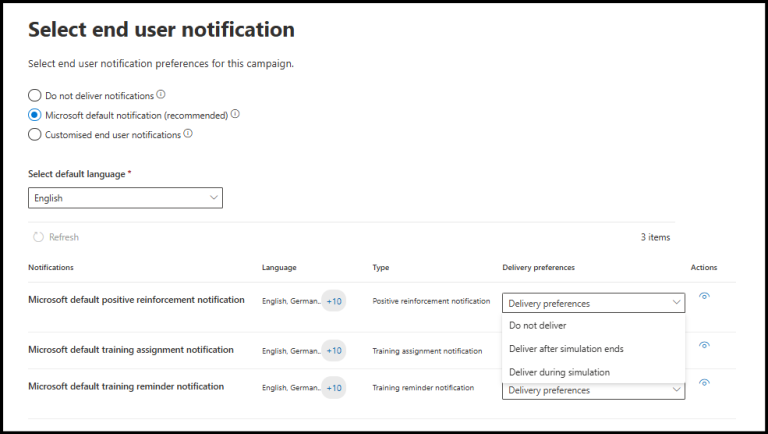Click info icon beside Customised end user notifications
Viewport: 768px width, 434px height.
(188, 133)
